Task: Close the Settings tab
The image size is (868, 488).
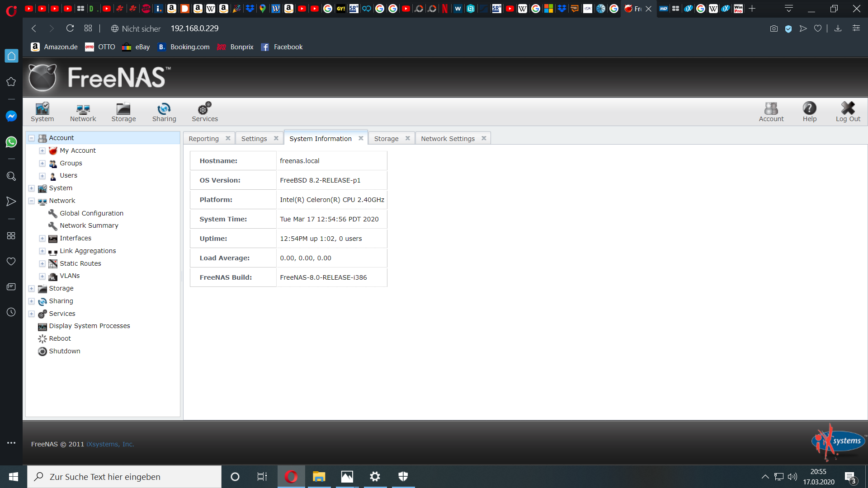Action: tap(276, 138)
